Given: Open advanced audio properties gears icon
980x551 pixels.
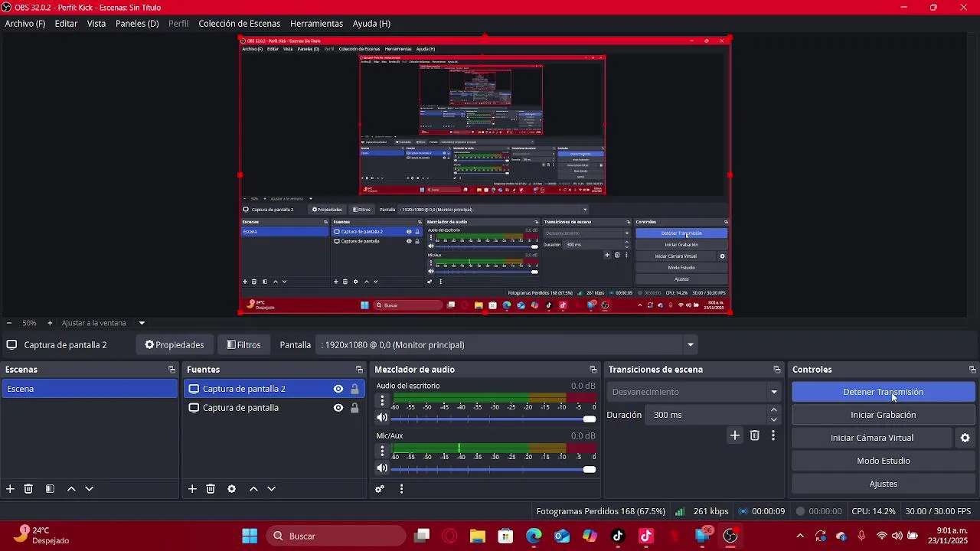Looking at the screenshot, I should pos(380,489).
